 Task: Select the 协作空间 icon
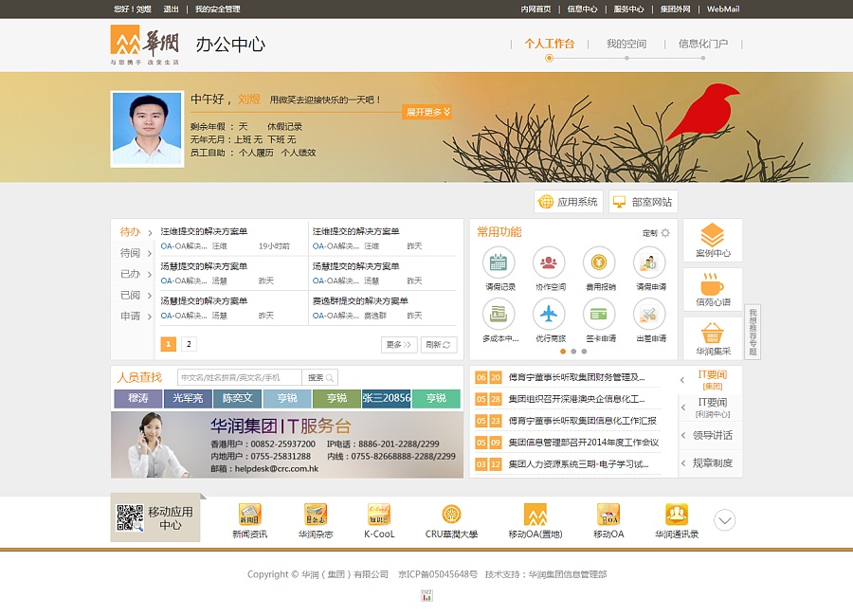(x=548, y=261)
